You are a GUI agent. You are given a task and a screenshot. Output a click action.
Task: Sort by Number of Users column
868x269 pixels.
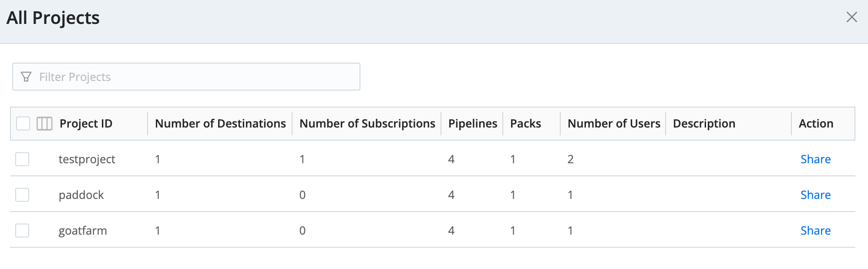(x=614, y=124)
